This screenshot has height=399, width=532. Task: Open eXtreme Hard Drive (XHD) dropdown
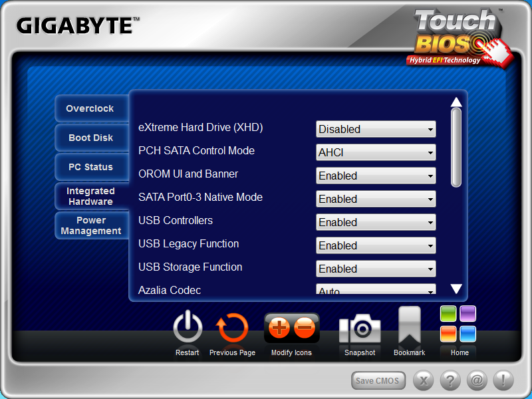[x=376, y=129]
